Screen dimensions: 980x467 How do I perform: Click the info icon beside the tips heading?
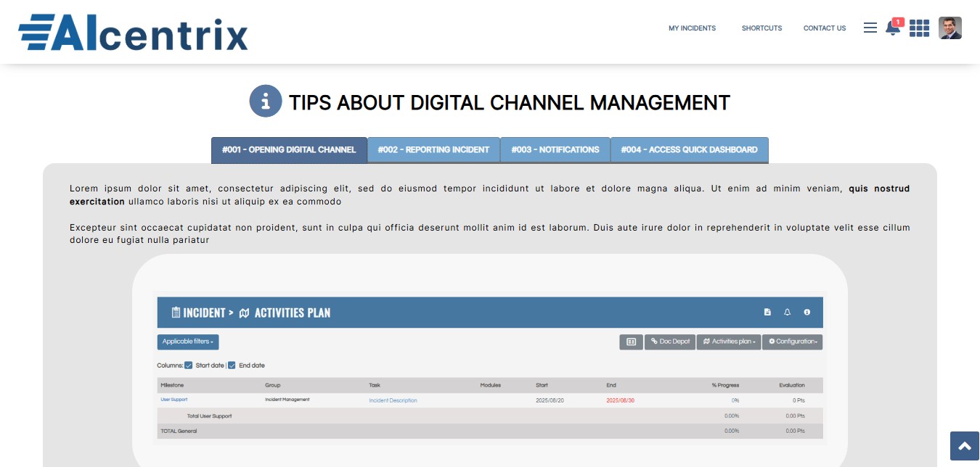pos(265,102)
